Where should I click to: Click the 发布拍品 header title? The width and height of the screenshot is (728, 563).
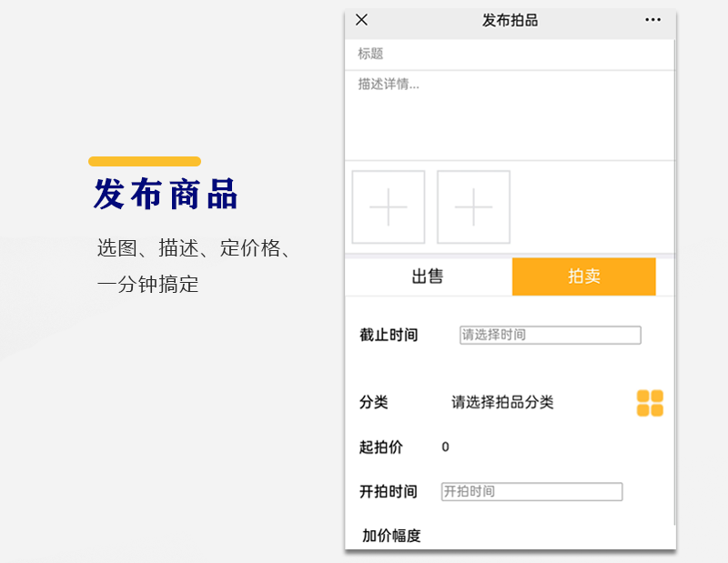coord(510,20)
